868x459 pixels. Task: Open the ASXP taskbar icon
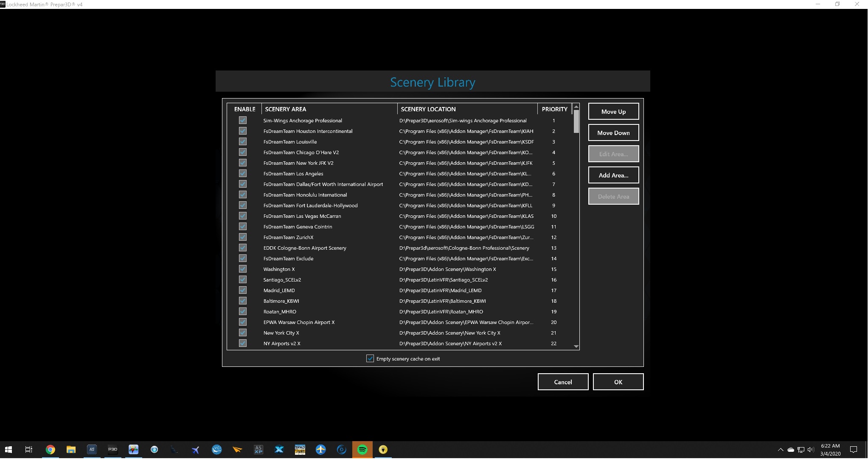tap(258, 450)
